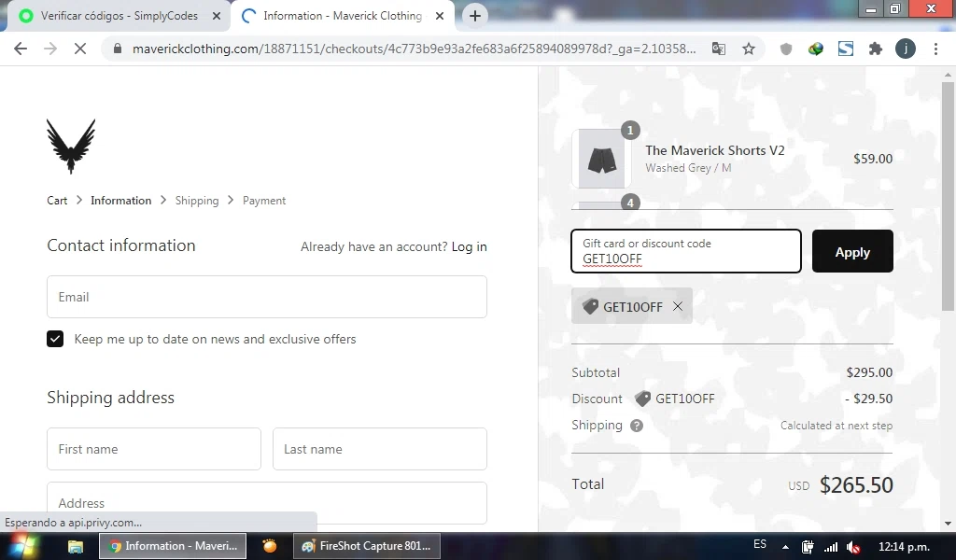Switch to Chrome Information taskbar window
The width and height of the screenshot is (956, 560).
(x=173, y=546)
